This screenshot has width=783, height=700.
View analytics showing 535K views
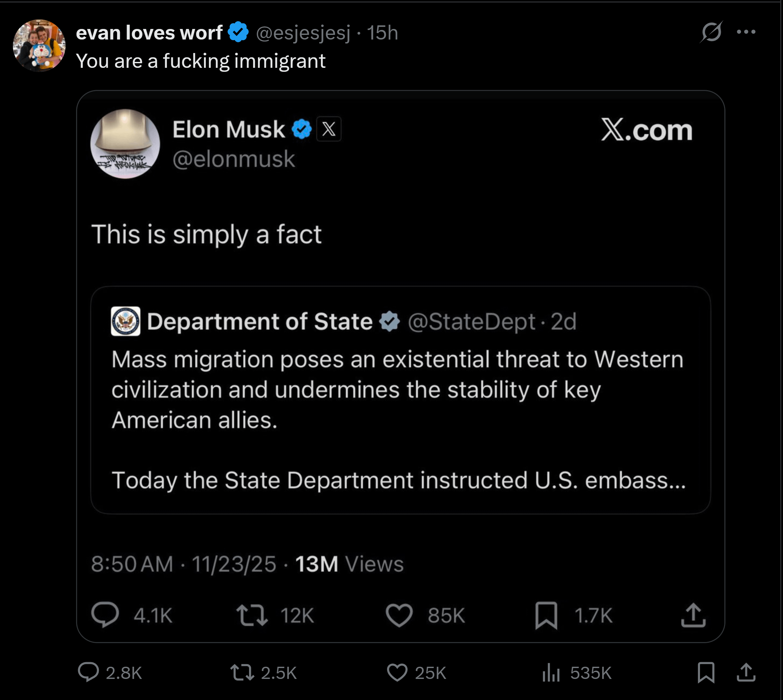coord(551,672)
